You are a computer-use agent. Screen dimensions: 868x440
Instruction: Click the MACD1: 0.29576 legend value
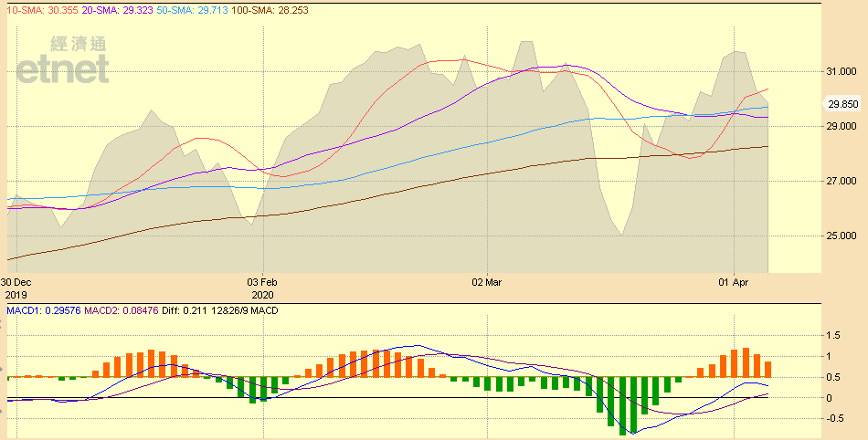44,310
